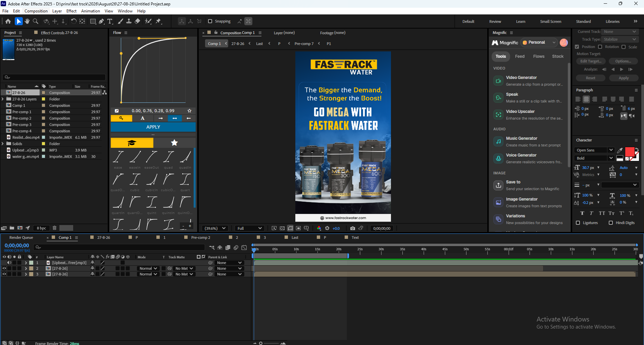Expand the Solids folder in Project
Viewport: 644px width, 345px height.
[3, 144]
